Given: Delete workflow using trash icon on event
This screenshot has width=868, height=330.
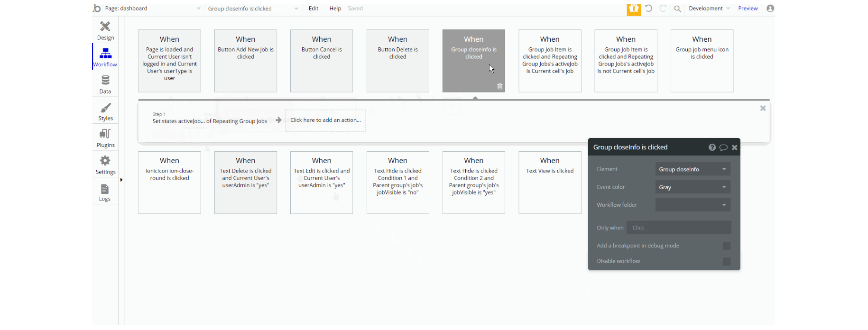Looking at the screenshot, I should [x=499, y=86].
